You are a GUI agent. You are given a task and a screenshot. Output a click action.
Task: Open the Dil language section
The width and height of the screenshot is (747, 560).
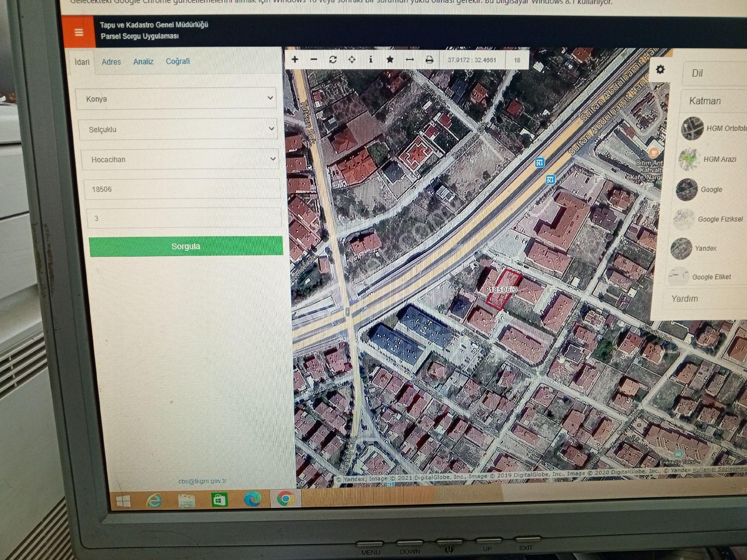[x=715, y=73]
